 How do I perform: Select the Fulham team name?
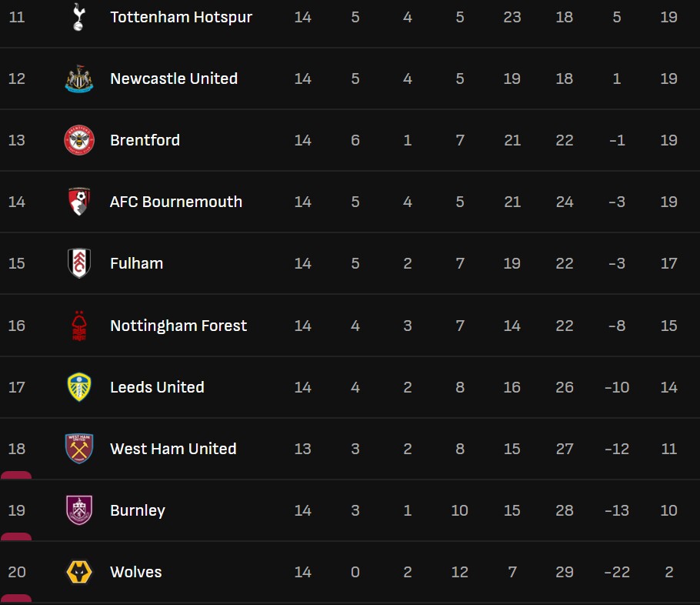[x=136, y=263]
